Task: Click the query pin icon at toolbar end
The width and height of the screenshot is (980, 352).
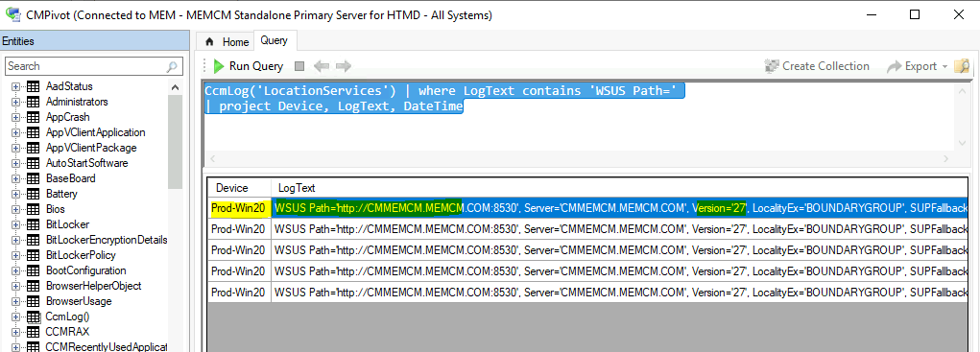Action: tap(962, 66)
